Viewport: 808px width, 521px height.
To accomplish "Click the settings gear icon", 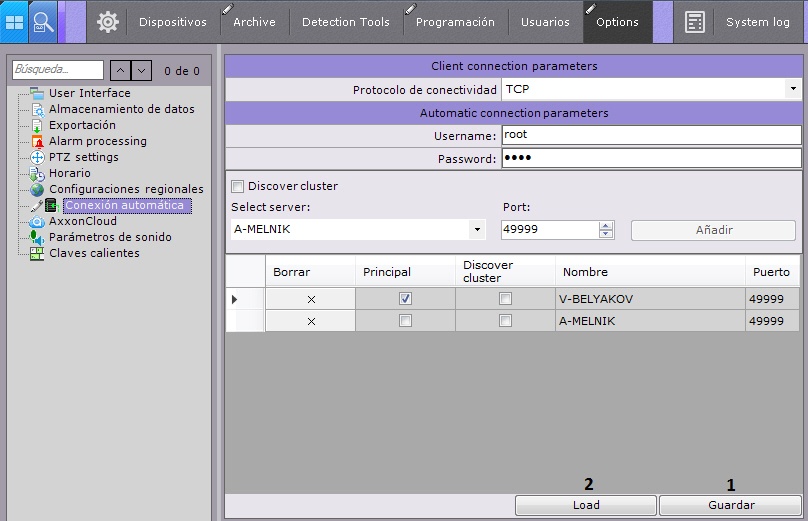I will (107, 22).
